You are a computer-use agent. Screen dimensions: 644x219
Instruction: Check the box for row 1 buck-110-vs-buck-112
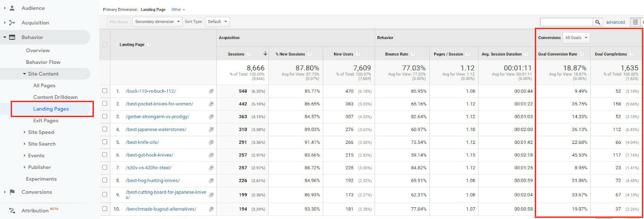point(105,91)
